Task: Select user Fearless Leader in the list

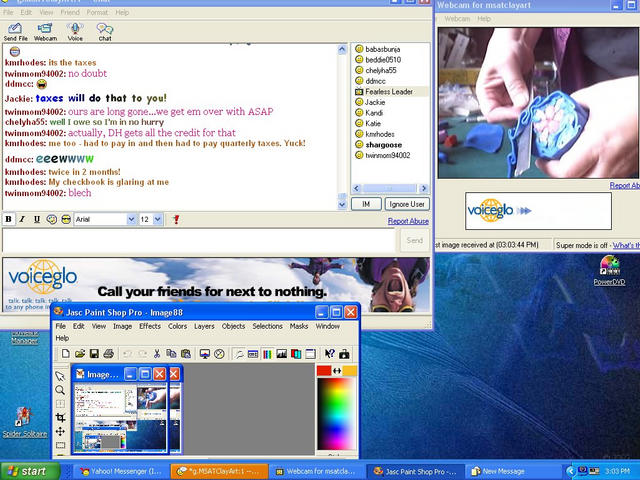Action: (384, 91)
